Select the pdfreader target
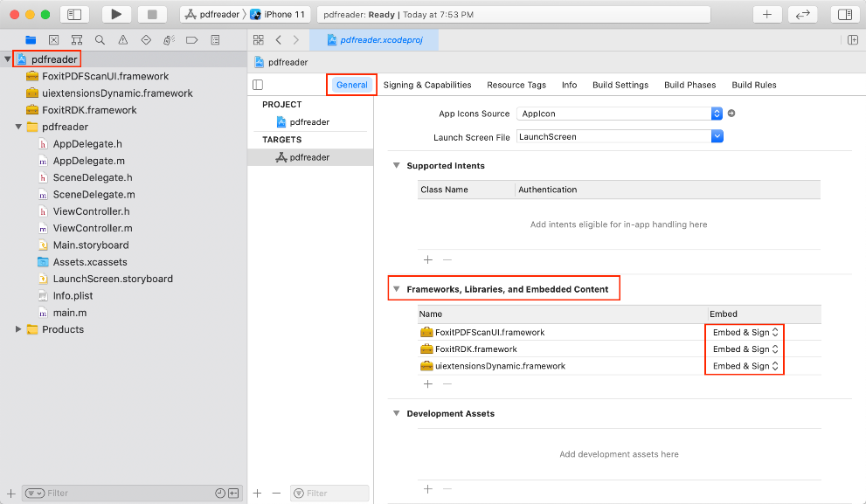The image size is (866, 504). (308, 157)
